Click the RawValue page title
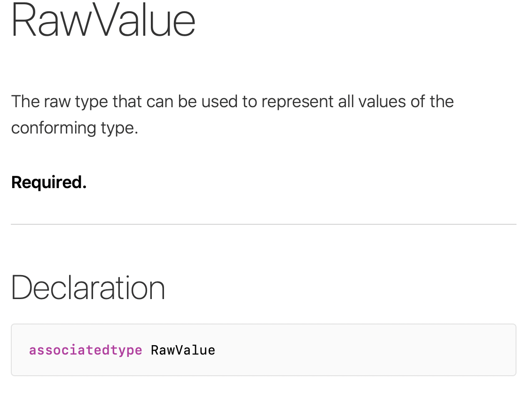Screen dimensions: 532x395 [103, 20]
